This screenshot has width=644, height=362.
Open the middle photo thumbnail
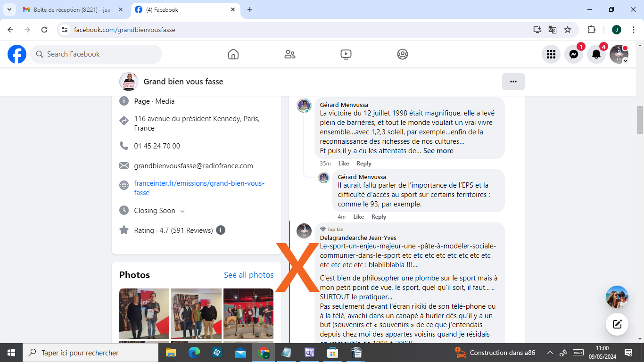click(196, 313)
